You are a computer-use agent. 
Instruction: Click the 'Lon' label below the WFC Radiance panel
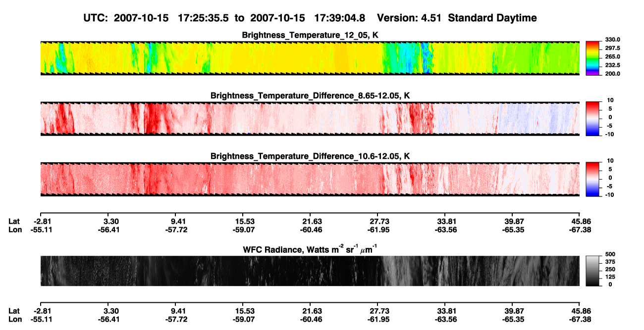tap(15, 320)
